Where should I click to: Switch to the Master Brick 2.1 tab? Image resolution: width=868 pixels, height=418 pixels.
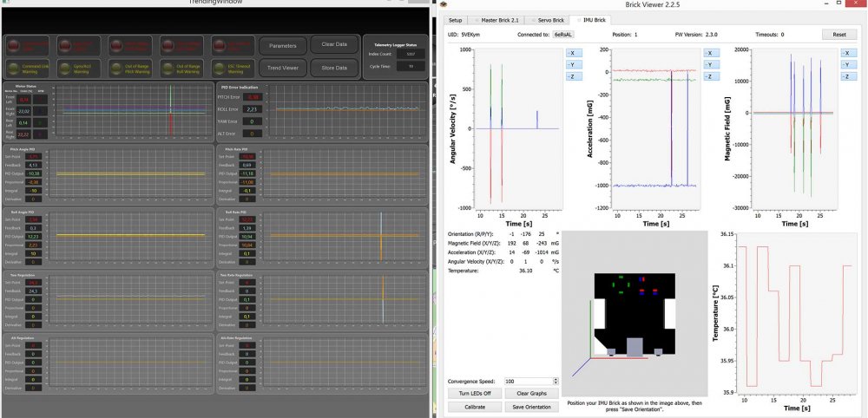[499, 19]
